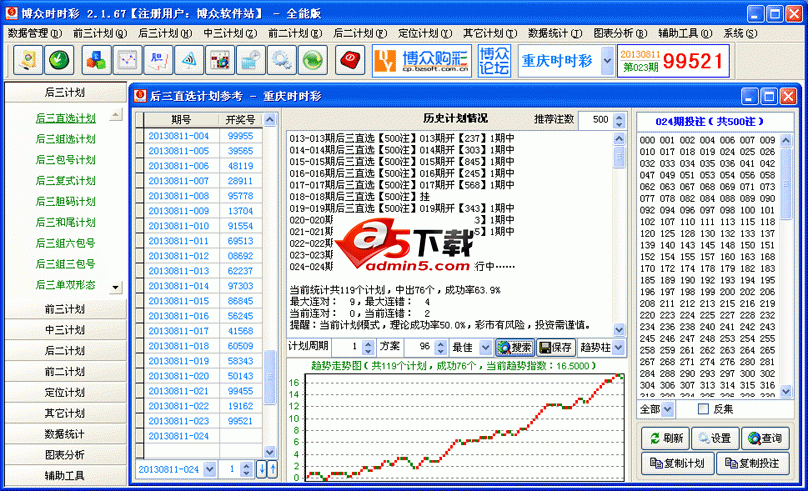Click the colored cubes toolbar icon

coord(96,60)
